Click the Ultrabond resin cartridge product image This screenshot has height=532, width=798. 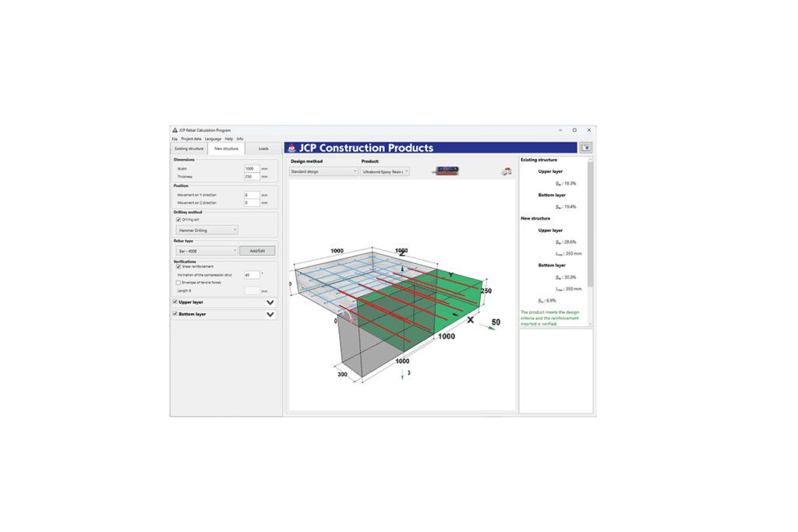(447, 171)
